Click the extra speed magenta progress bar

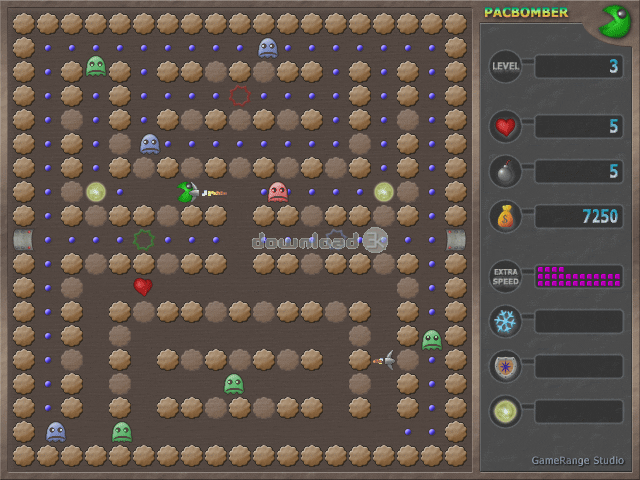click(x=579, y=277)
